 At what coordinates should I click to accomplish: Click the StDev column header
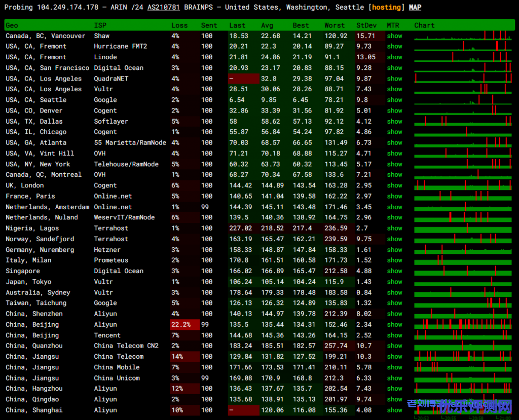point(366,25)
